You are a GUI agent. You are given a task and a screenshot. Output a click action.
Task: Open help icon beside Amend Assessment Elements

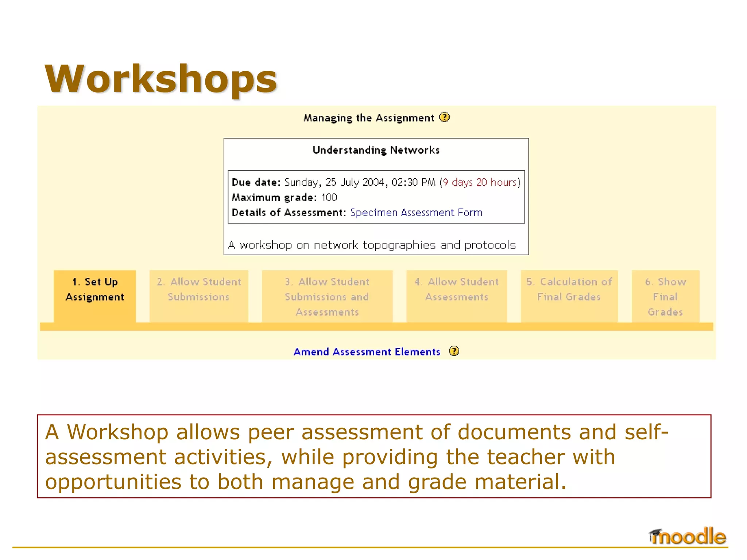[454, 351]
